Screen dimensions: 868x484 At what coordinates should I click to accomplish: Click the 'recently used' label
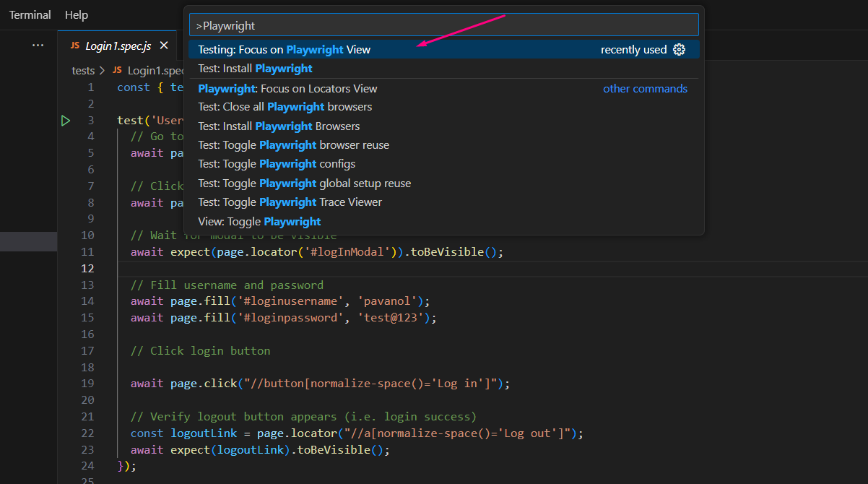pos(633,49)
